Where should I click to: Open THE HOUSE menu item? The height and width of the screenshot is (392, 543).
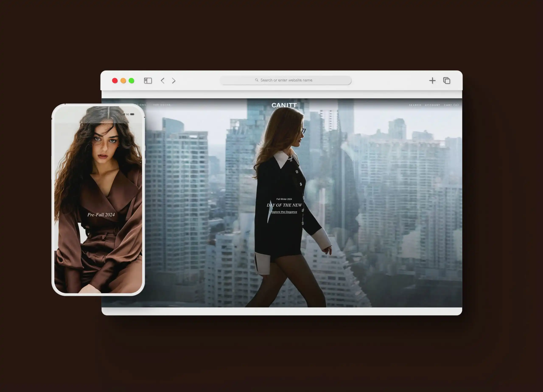click(x=162, y=105)
